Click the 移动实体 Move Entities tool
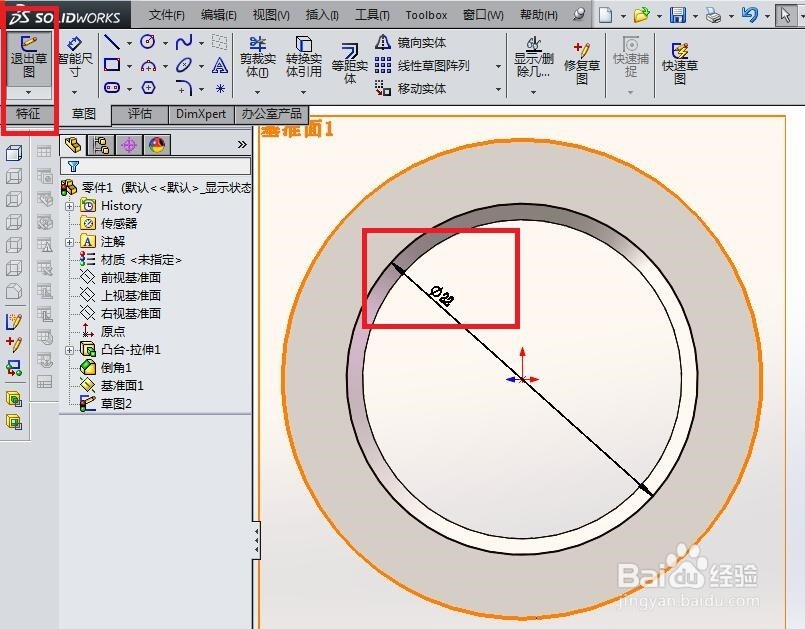Screen dimensions: 805x629 click(x=411, y=88)
